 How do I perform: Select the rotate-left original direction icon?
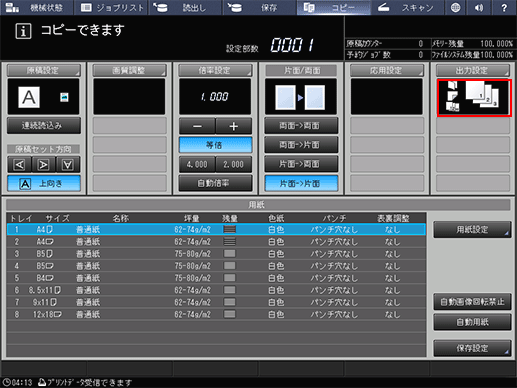[19, 165]
